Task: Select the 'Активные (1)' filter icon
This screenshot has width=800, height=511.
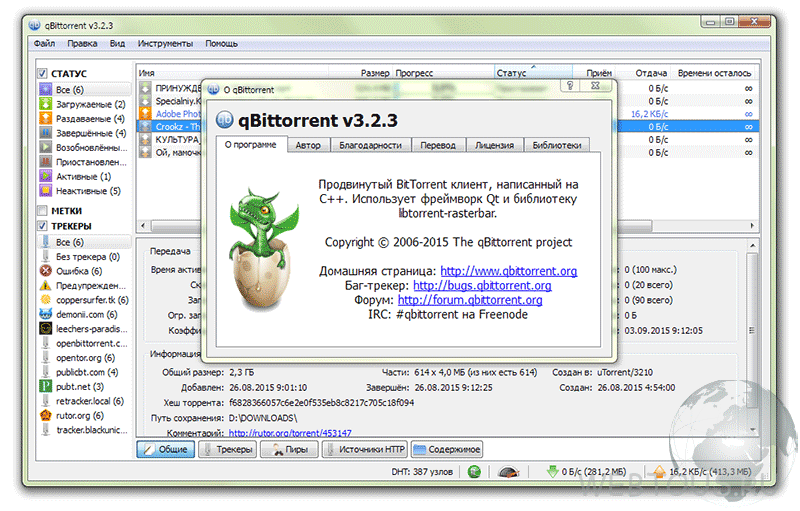Action: (45, 176)
